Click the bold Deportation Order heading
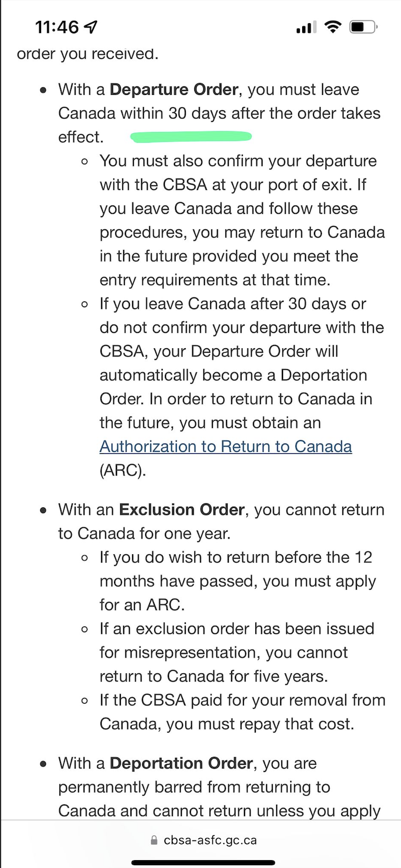The image size is (401, 868). (181, 764)
